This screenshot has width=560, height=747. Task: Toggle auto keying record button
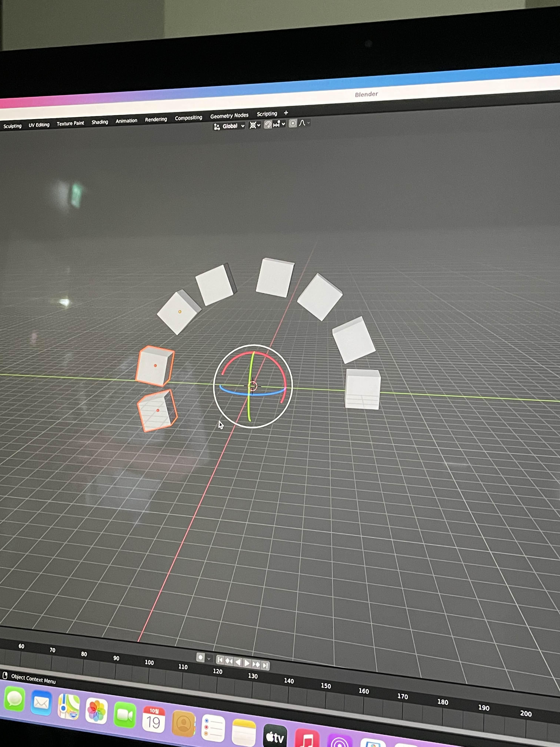[201, 657]
